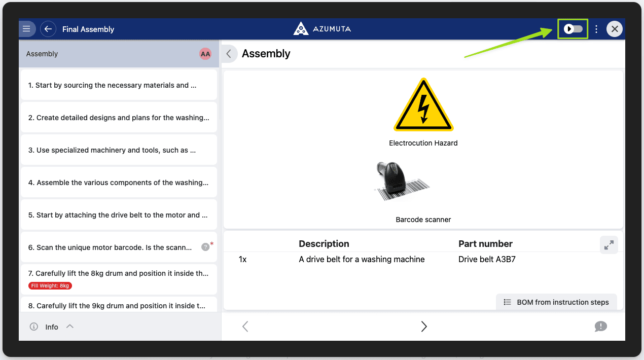Screen dimensions: 644x360
Task: Open step 7 lift the 8kg drum
Action: coord(118,274)
